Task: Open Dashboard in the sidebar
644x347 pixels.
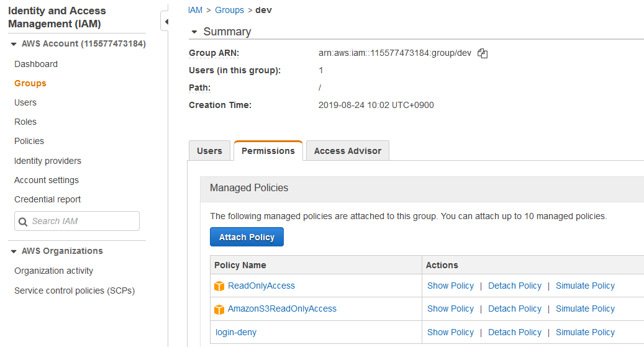Action: [36, 64]
